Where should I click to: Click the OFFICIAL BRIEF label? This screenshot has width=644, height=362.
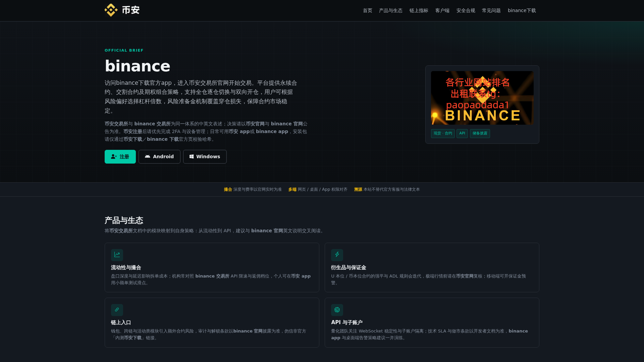[124, 50]
